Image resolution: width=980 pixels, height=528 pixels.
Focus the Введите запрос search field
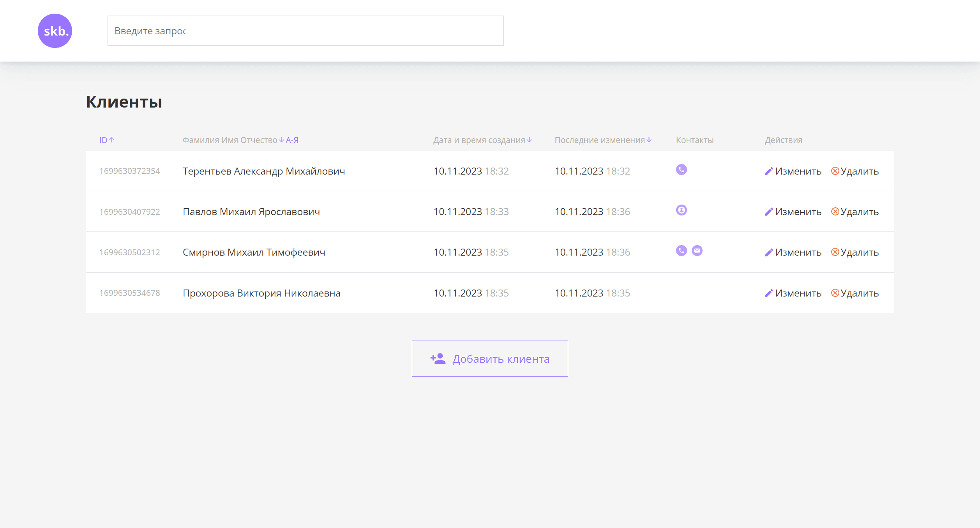(305, 31)
